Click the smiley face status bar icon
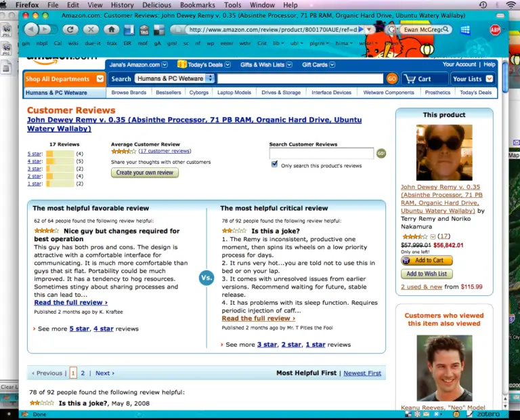The image size is (520, 420). pyautogui.click(x=456, y=414)
